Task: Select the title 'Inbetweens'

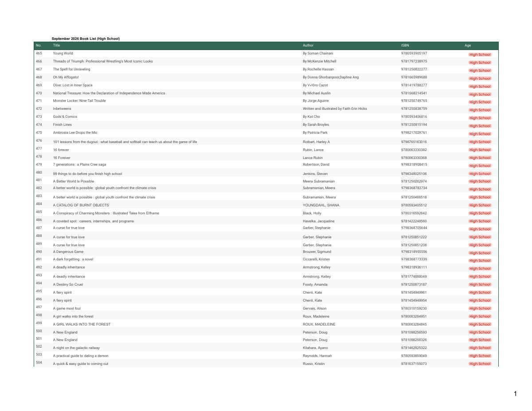Action: (62, 109)
